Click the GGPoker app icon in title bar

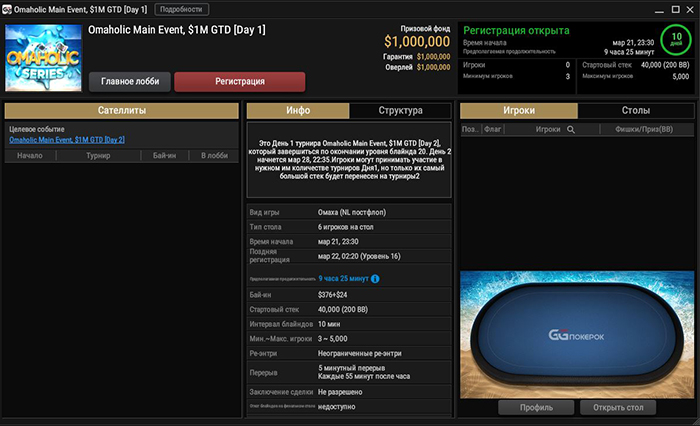pyautogui.click(x=7, y=9)
